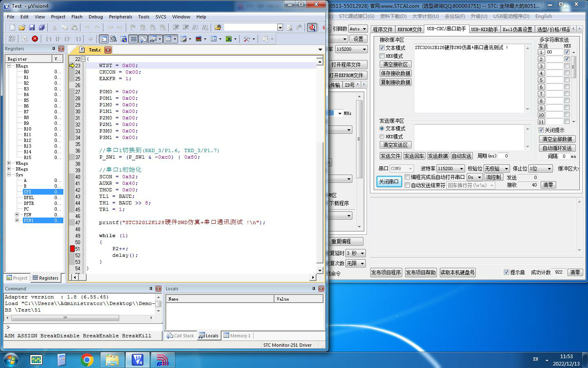Open the Debug menu
Viewport: 588px width, 368px height.
[x=96, y=17]
